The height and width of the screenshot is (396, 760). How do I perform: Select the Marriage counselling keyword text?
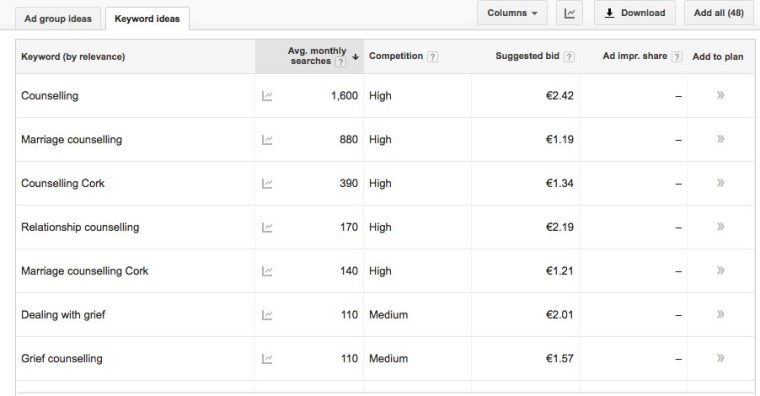72,140
